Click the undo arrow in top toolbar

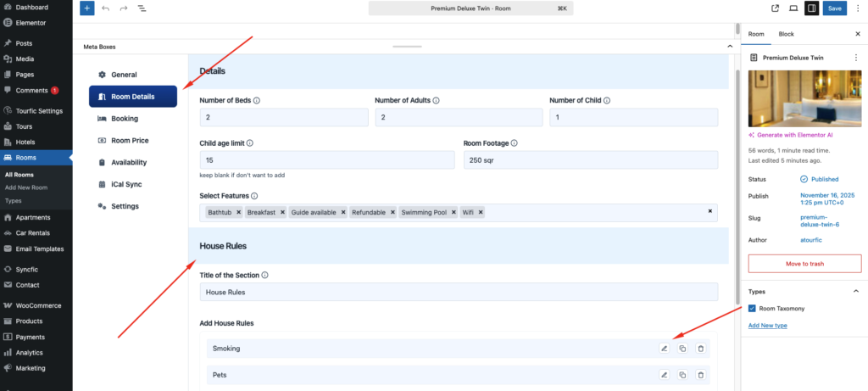tap(105, 8)
